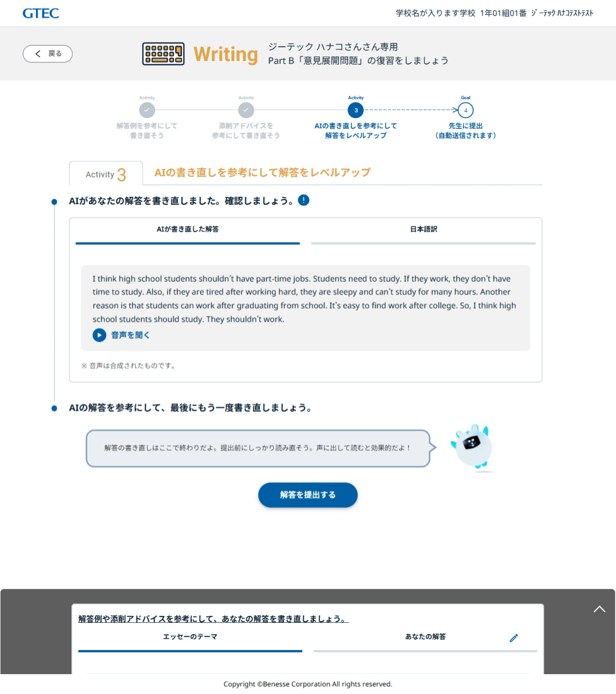
Task: Click the GTEC logo
Action: click(x=40, y=13)
